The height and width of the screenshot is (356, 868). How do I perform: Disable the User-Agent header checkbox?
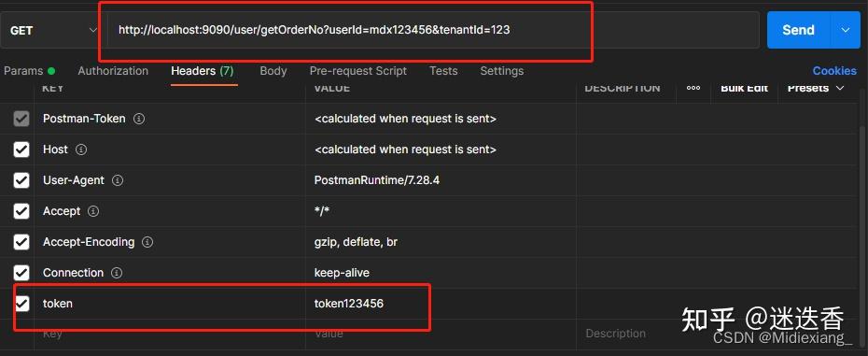pos(21,180)
